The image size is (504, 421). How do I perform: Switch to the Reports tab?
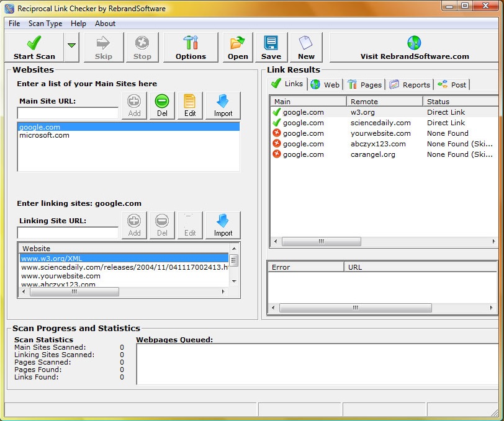(410, 84)
